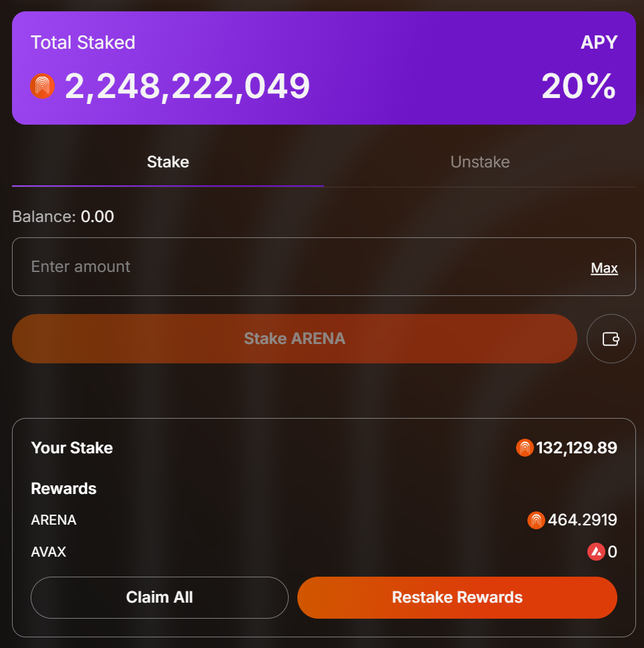Viewport: 644px width, 648px height.
Task: Switch to the Stake tab
Action: pyautogui.click(x=168, y=162)
